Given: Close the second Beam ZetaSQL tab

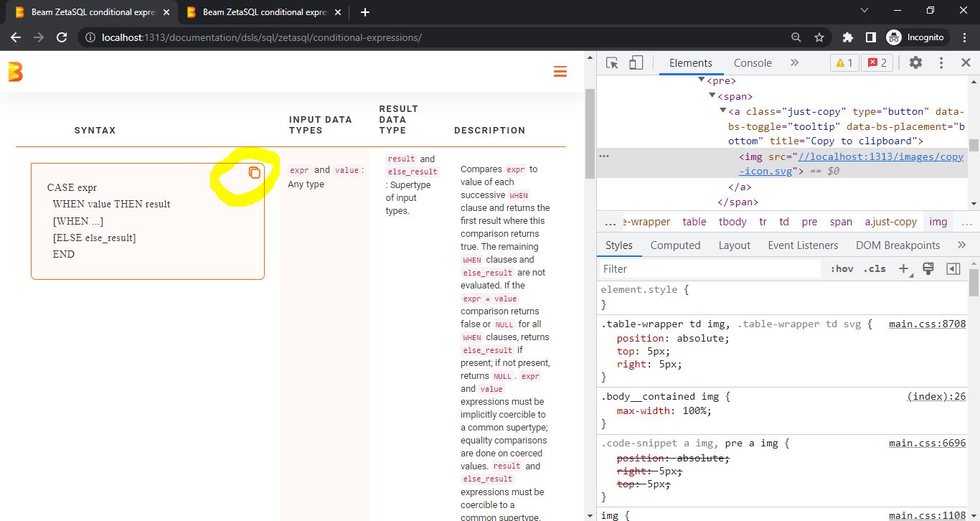Looking at the screenshot, I should [339, 12].
